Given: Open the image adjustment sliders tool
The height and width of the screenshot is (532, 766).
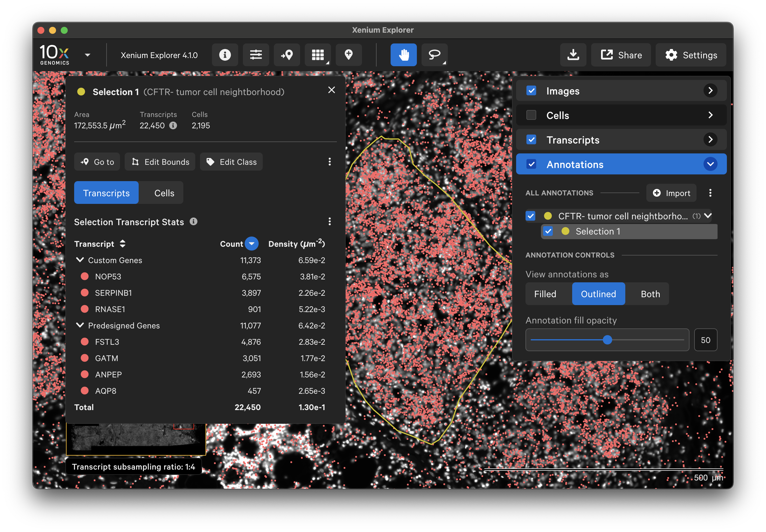Looking at the screenshot, I should click(x=256, y=55).
